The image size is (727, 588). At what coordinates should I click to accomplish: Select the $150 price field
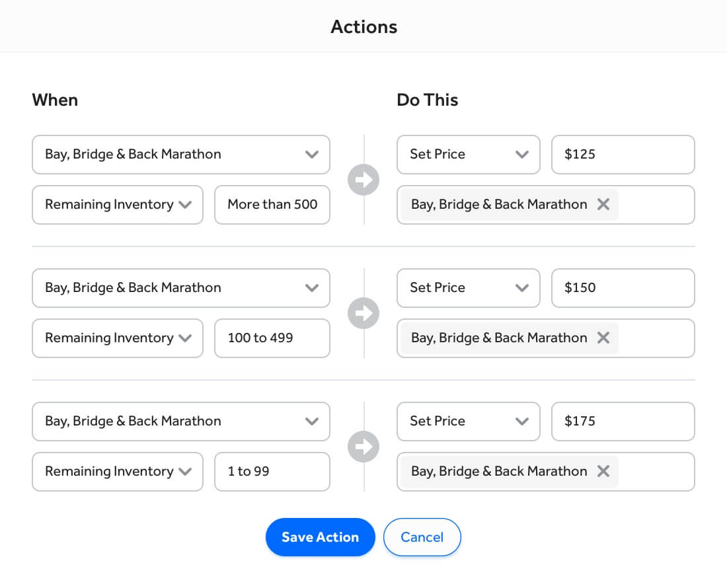click(623, 288)
